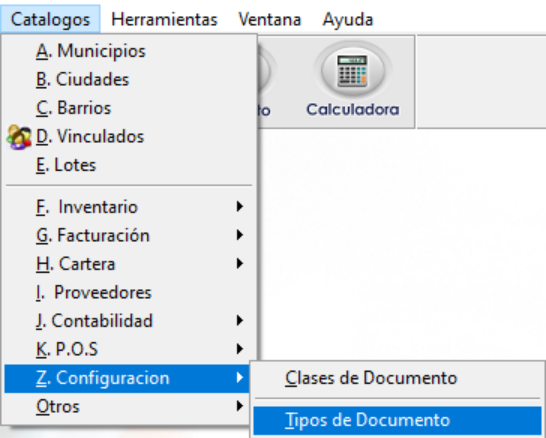Expand the Facturación submenu arrow
The height and width of the screenshot is (438, 546).
(x=240, y=235)
